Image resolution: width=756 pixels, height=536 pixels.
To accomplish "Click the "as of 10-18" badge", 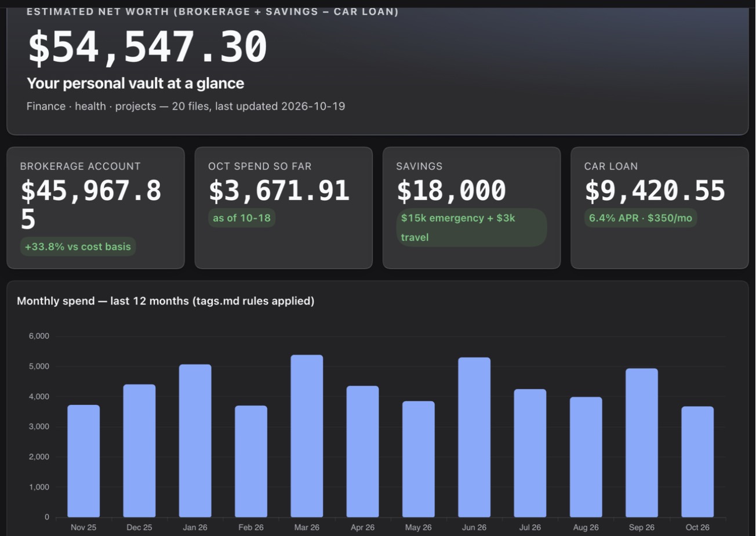I will [x=242, y=218].
